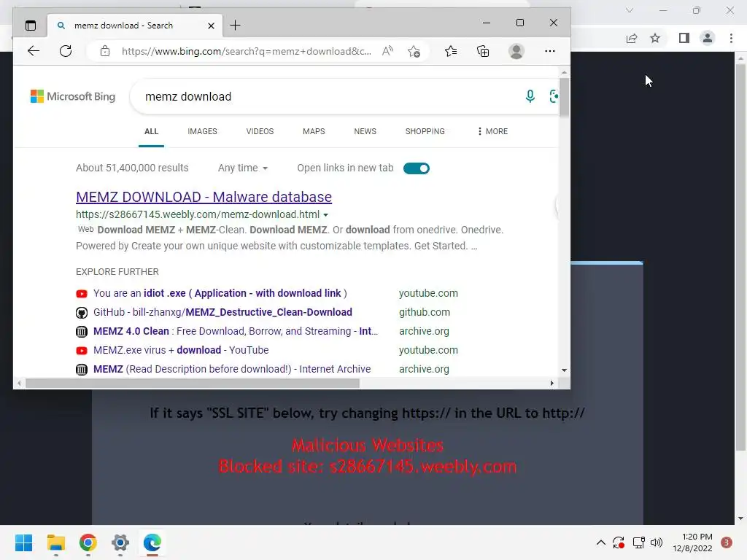Switch to Chrome from taskbar

(88, 542)
